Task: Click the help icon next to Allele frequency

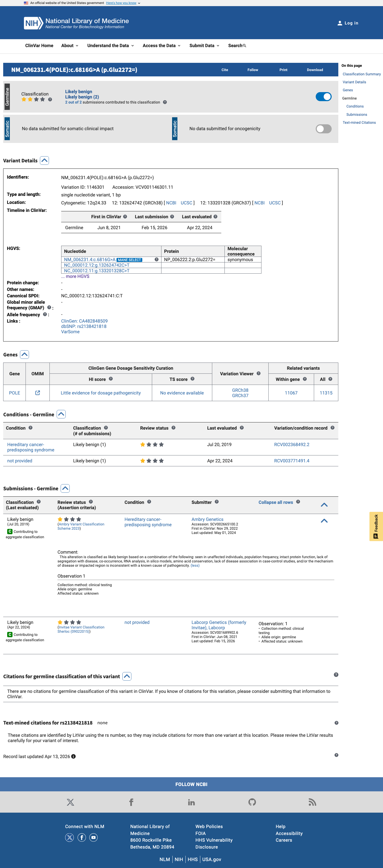Action: point(45,314)
